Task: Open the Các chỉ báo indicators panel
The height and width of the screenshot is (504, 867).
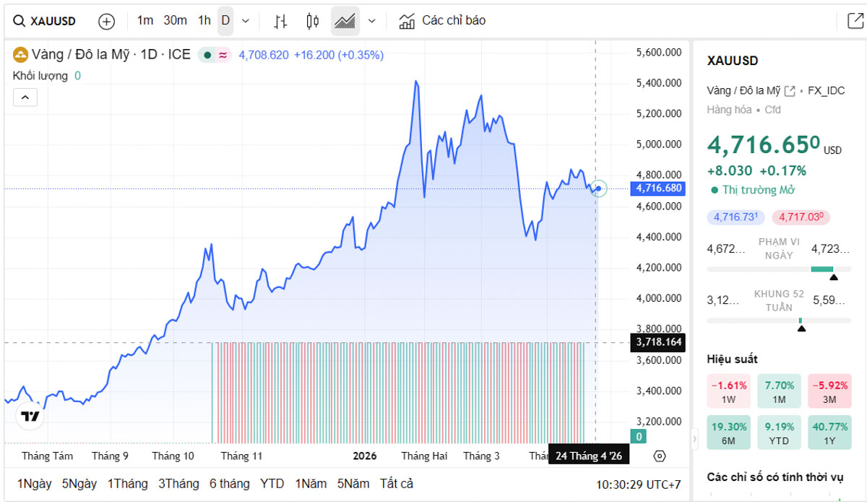Action: [x=442, y=21]
